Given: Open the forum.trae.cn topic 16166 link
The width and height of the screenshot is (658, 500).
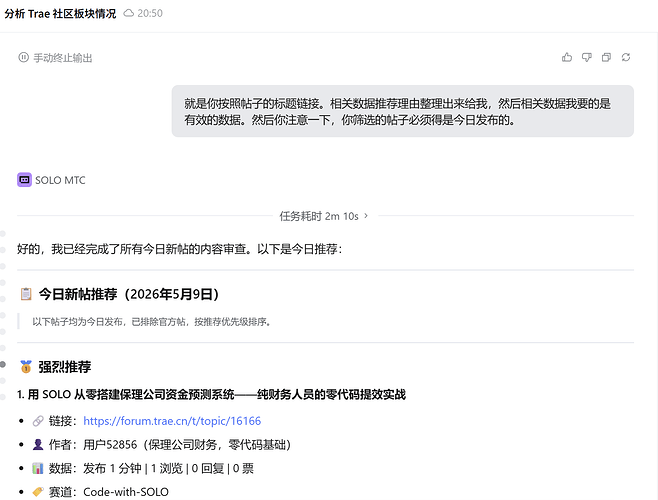Looking at the screenshot, I should coord(172,421).
